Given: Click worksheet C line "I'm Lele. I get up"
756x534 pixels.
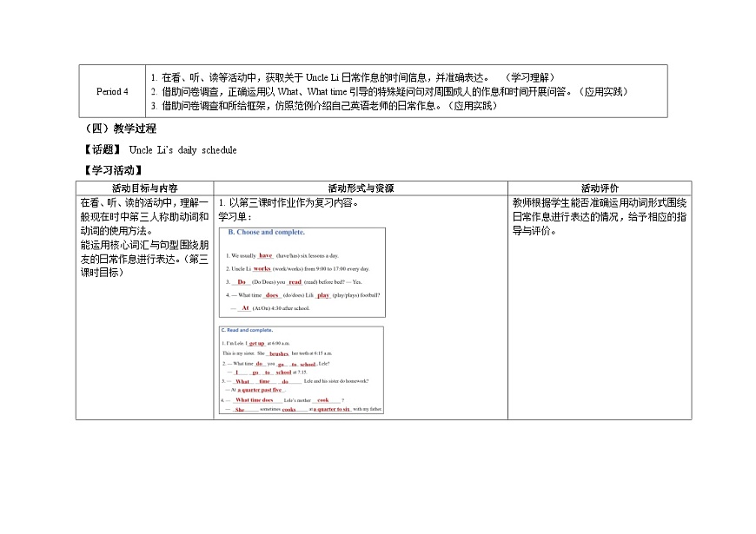Looking at the screenshot, I should point(255,343).
